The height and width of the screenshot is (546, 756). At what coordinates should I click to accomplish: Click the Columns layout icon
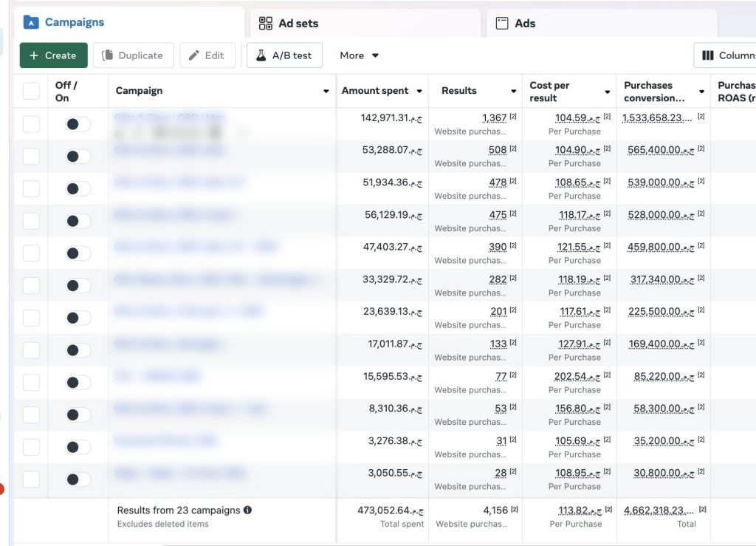coord(707,55)
